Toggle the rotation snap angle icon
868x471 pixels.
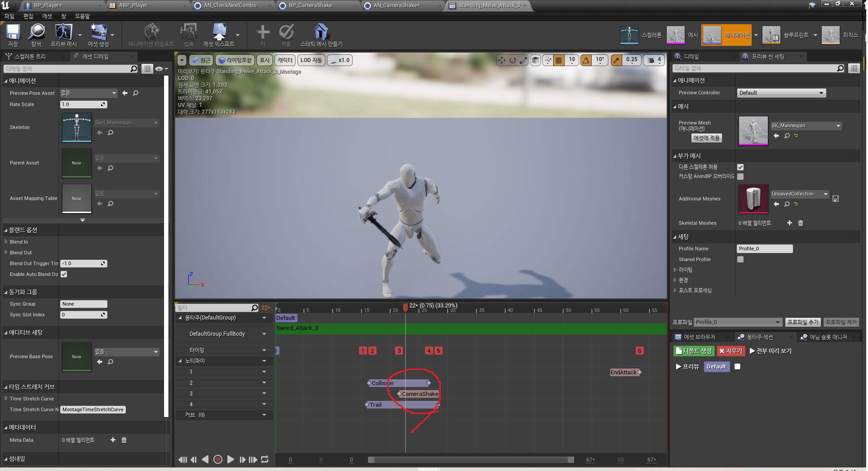pyautogui.click(x=586, y=60)
